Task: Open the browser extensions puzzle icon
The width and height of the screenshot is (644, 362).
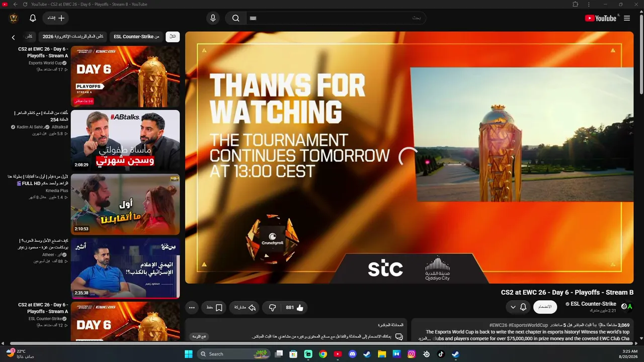Action: (x=576, y=4)
